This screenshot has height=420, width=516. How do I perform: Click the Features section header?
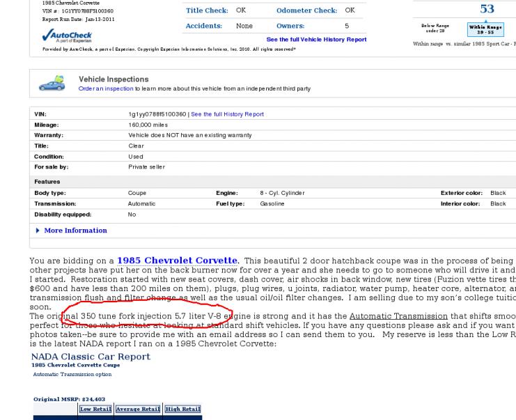pyautogui.click(x=47, y=182)
